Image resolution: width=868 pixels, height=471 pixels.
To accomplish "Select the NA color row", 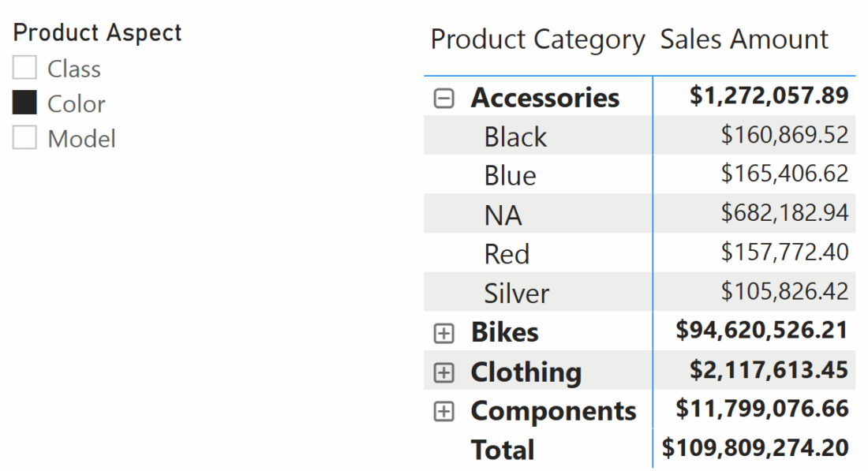I will point(639,214).
